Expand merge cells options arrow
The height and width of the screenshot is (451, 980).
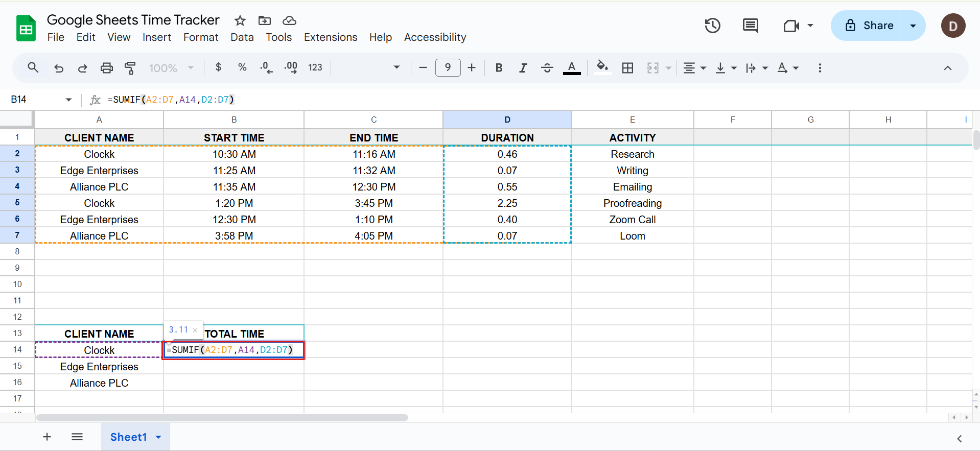(668, 68)
